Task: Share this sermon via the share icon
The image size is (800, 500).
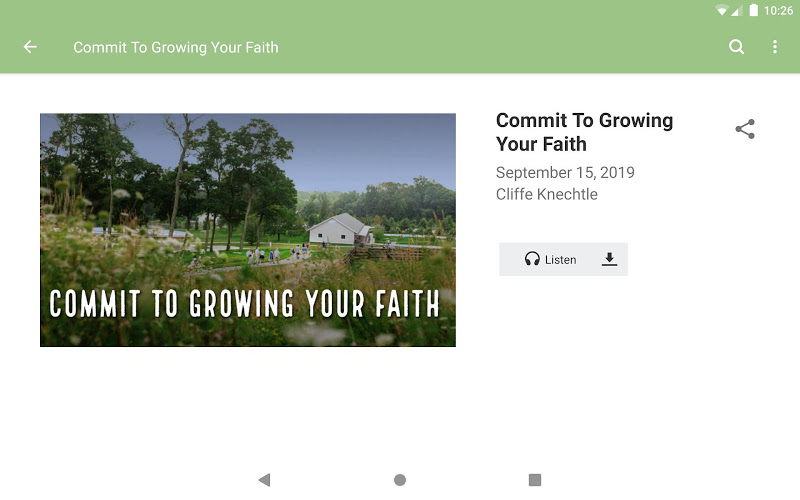Action: pos(745,129)
